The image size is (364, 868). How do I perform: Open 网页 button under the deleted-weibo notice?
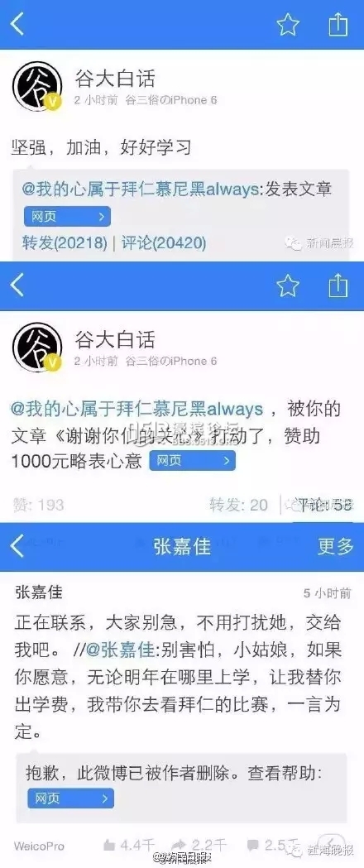coord(71,798)
